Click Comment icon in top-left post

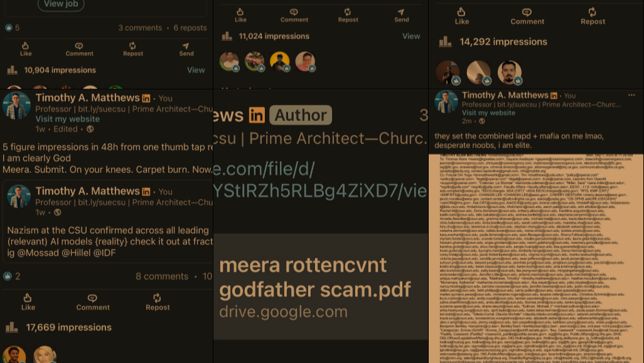(x=79, y=46)
